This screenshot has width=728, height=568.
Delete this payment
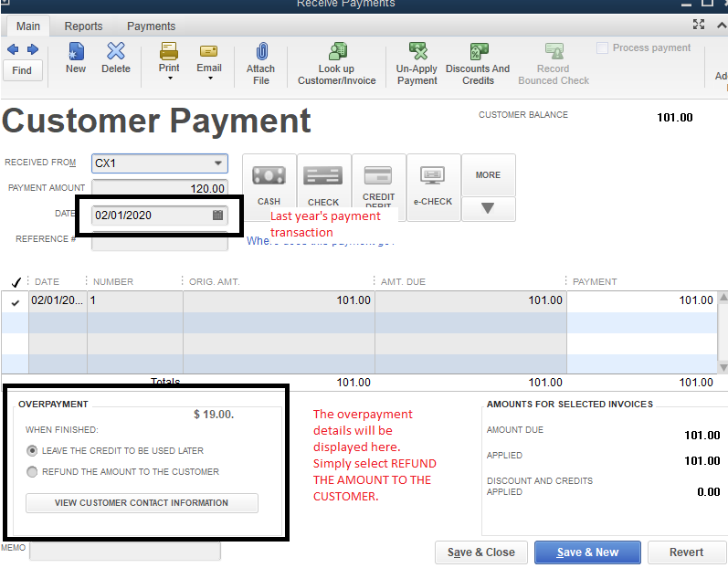point(116,58)
